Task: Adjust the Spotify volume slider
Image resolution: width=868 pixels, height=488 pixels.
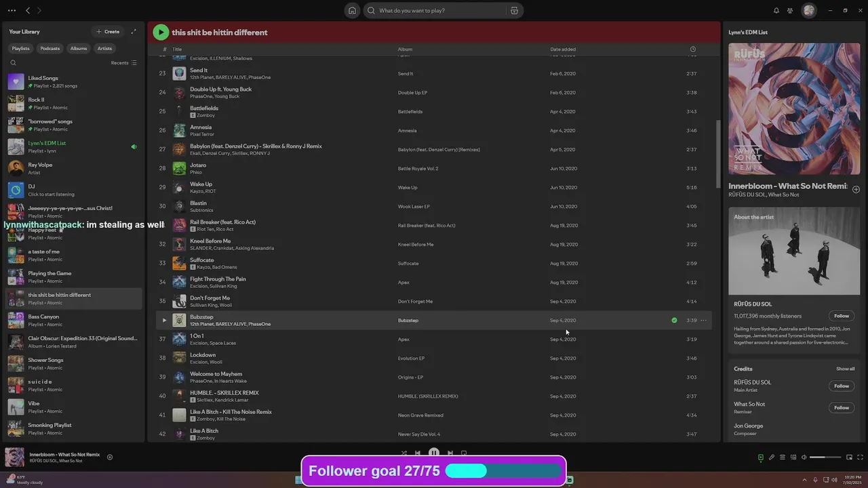Action: coord(825,457)
